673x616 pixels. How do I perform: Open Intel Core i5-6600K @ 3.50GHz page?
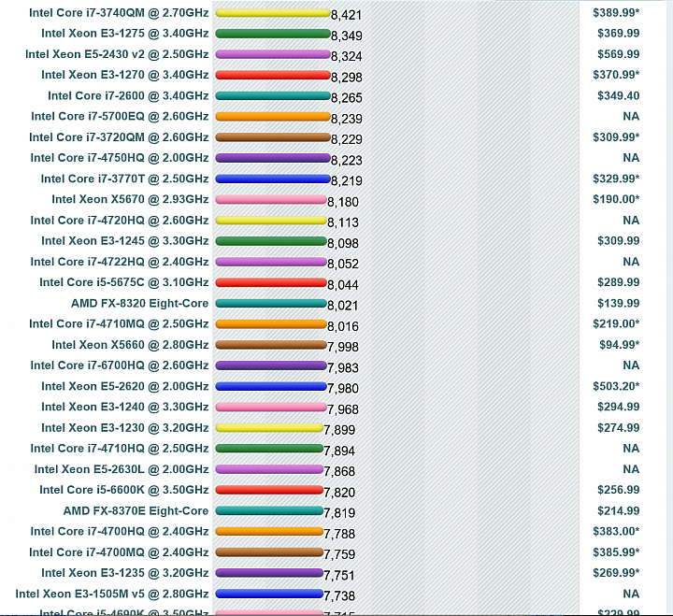coord(124,490)
